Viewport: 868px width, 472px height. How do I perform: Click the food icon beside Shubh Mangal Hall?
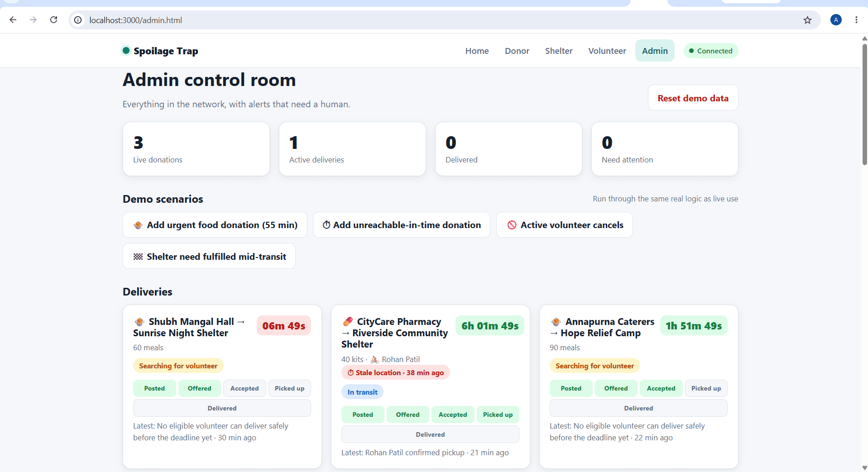(139, 322)
